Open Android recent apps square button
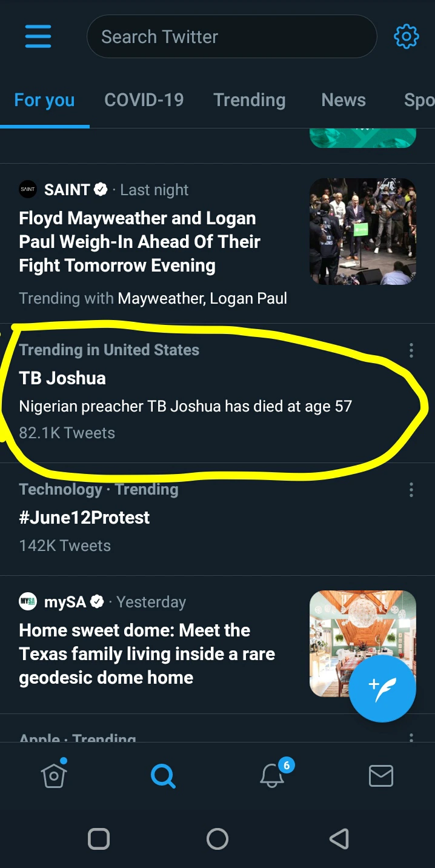 (x=99, y=839)
